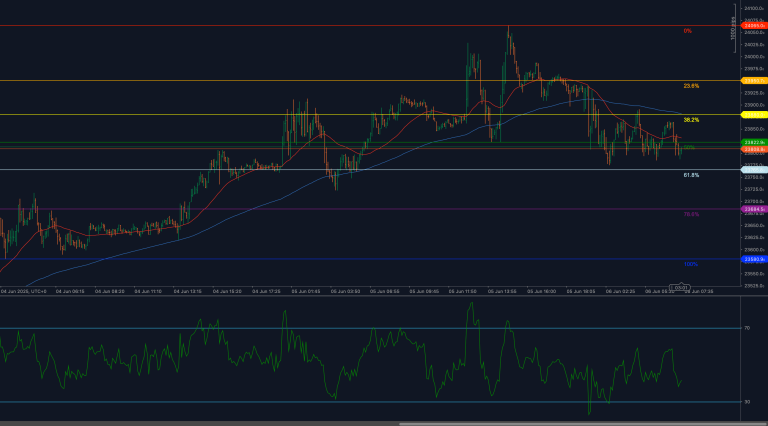Click the 23750.0 price axis label

pyautogui.click(x=754, y=177)
